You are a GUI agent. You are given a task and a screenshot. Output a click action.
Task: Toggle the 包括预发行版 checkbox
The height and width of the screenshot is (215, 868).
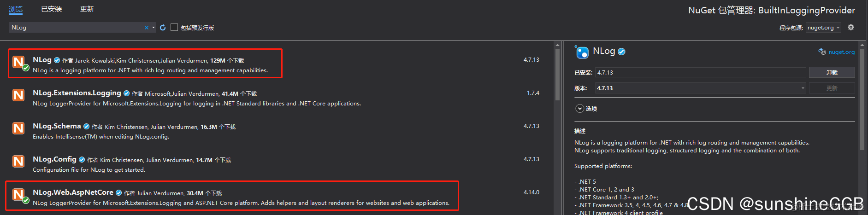[174, 28]
